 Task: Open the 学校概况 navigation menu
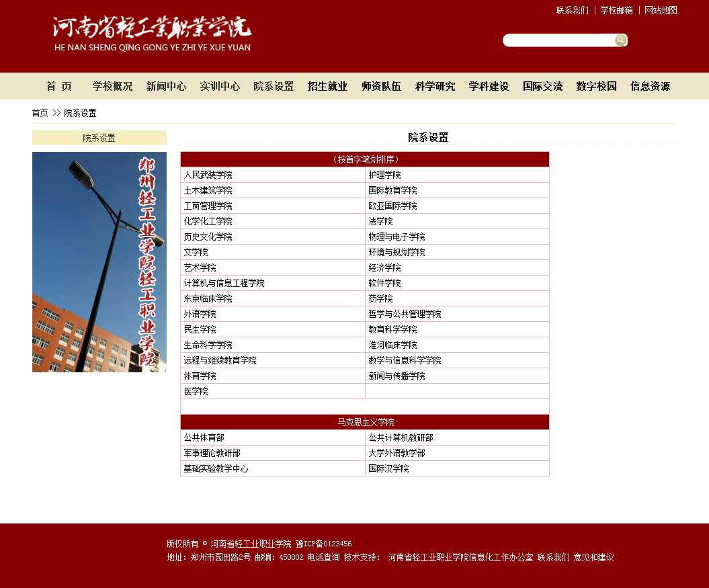112,86
